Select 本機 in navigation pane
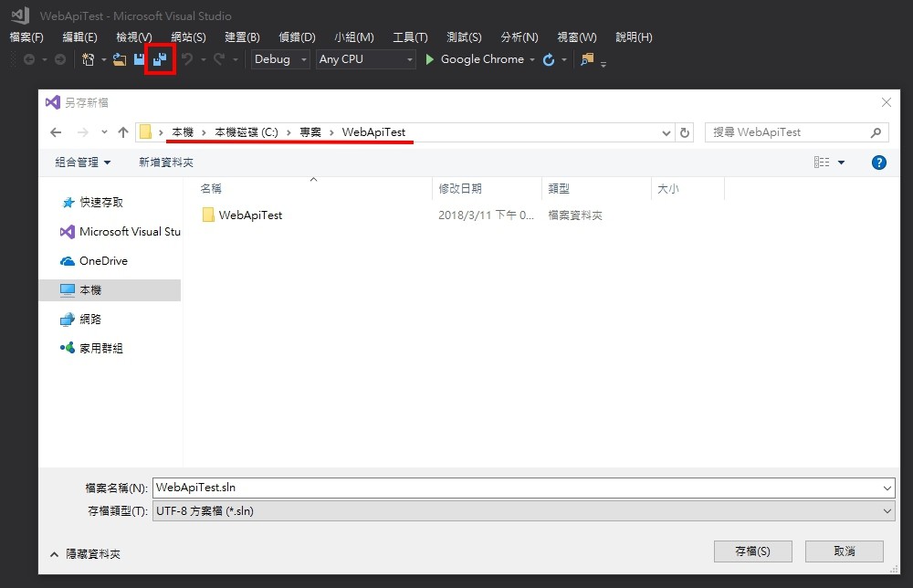Viewport: 913px width, 588px height. (x=110, y=290)
